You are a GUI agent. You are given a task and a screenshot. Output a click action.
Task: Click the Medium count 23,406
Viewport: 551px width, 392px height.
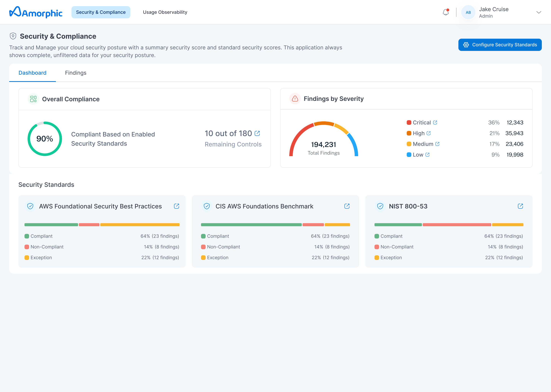pyautogui.click(x=514, y=144)
